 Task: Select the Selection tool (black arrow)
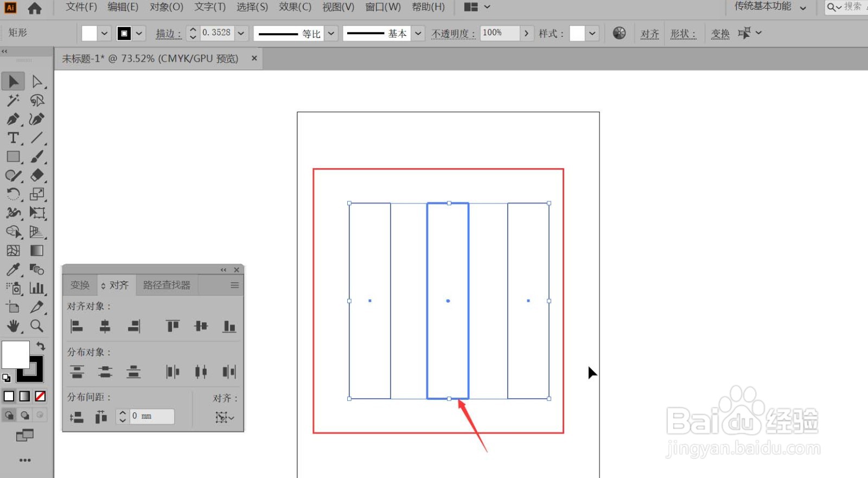(x=13, y=81)
